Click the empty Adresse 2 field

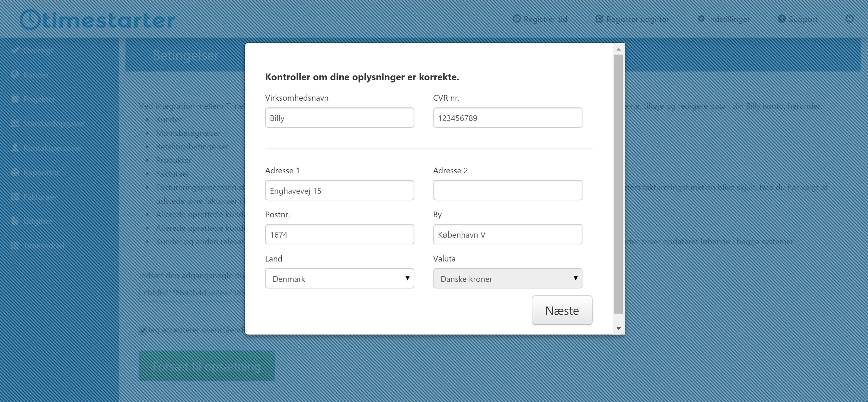508,190
